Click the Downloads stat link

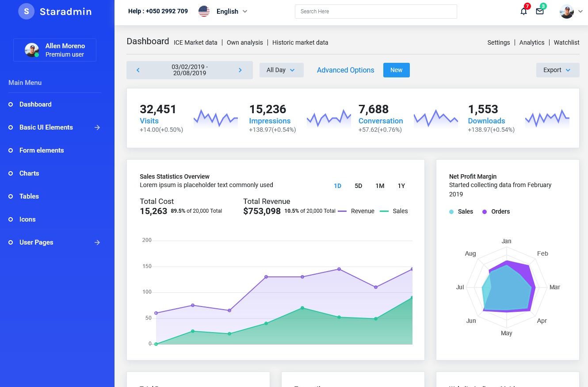tap(486, 121)
